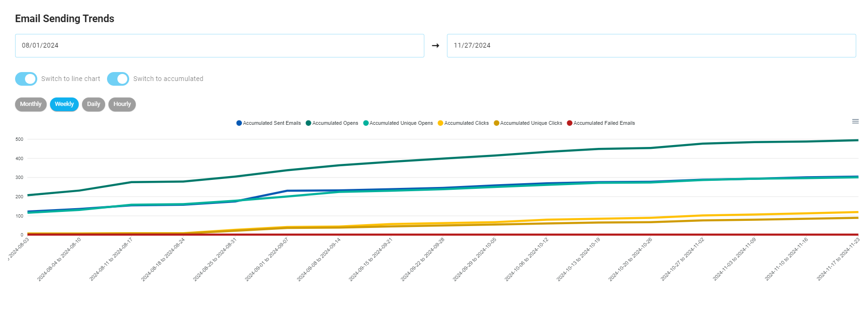
Task: Toggle Accumulated Unique Clicks legend series
Action: [x=528, y=123]
